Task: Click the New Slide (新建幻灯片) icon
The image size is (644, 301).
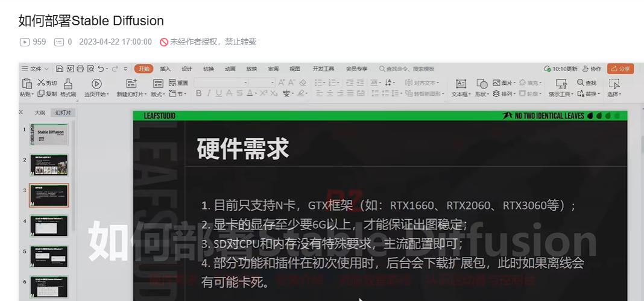Action: tap(131, 84)
